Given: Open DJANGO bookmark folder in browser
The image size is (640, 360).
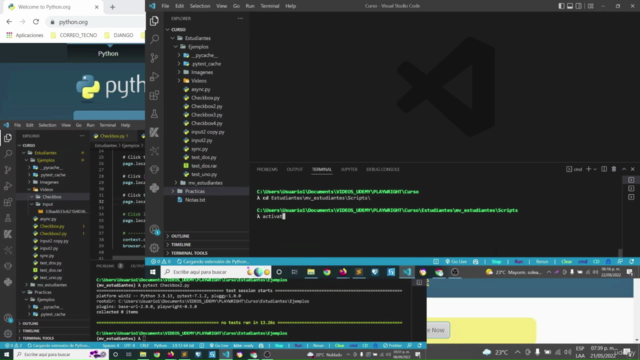Looking at the screenshot, I should [x=119, y=35].
